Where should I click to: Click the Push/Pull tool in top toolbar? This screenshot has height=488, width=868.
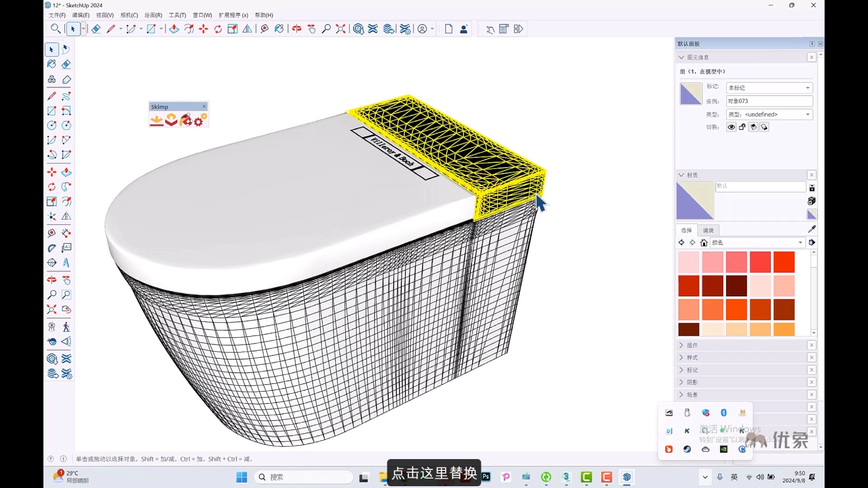click(x=174, y=29)
